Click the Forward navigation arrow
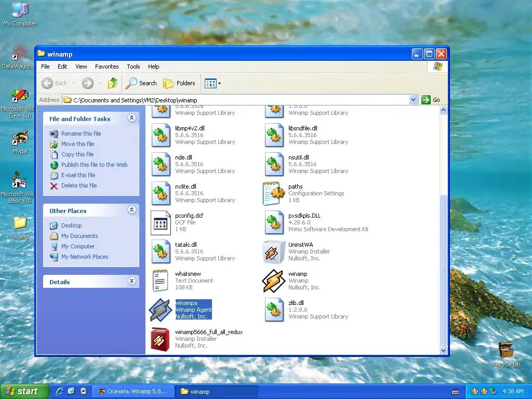The image size is (532, 399). [88, 83]
